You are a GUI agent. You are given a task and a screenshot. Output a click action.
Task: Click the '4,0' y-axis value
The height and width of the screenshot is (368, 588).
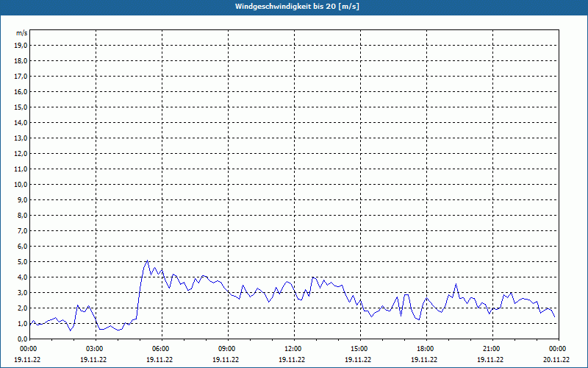(22, 277)
